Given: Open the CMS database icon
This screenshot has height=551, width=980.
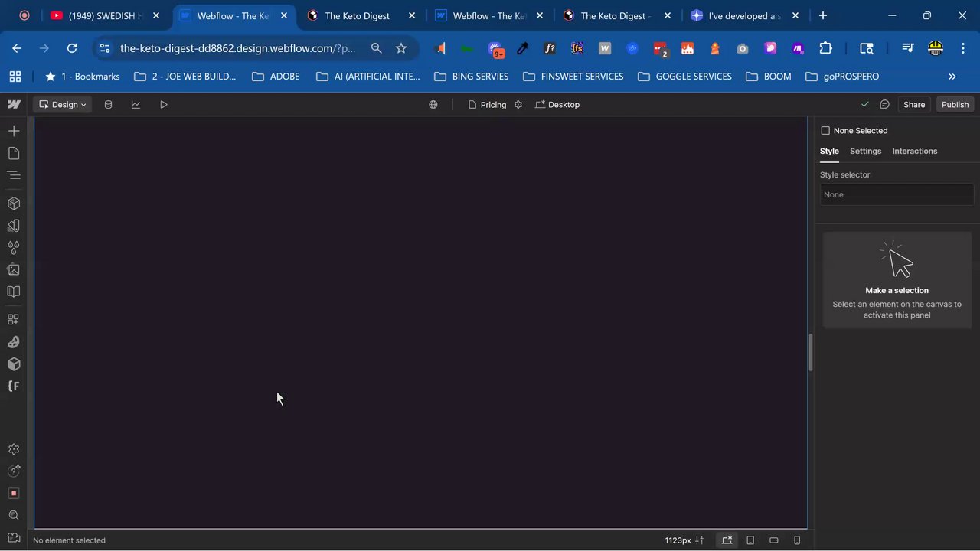Looking at the screenshot, I should (108, 104).
